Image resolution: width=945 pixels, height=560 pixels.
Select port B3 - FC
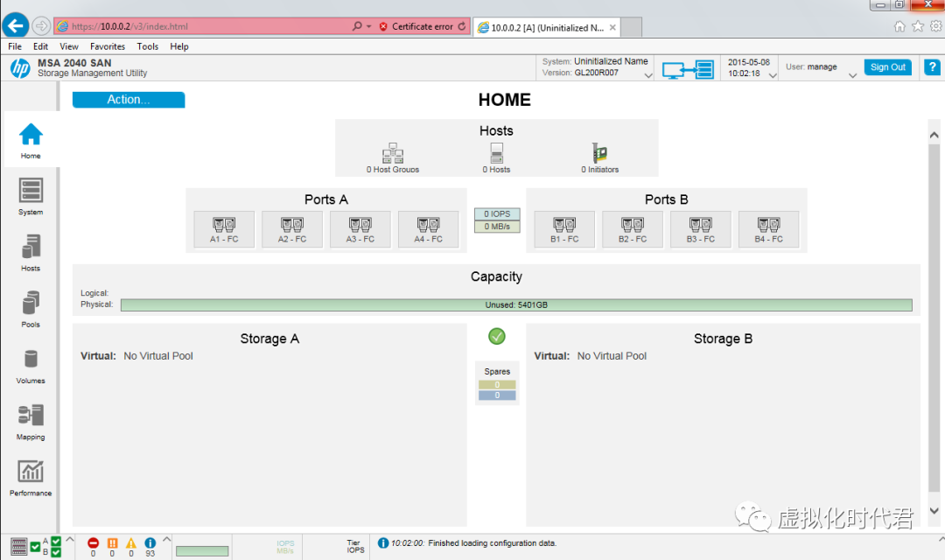point(701,229)
